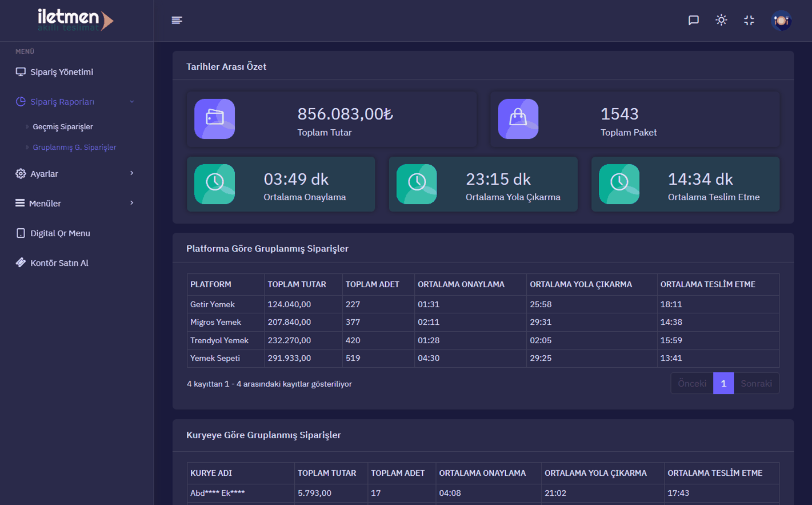Click the Sonraki pagination button
This screenshot has width=812, height=505.
coord(757,383)
